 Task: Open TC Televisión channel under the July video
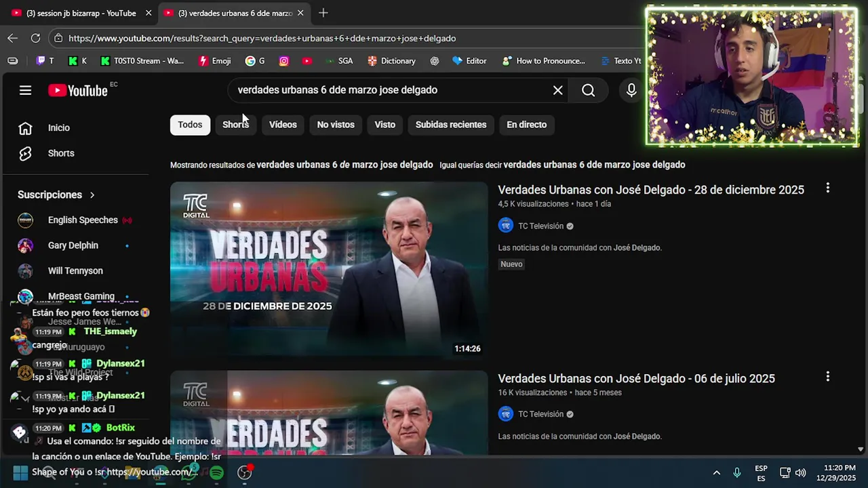pyautogui.click(x=540, y=414)
